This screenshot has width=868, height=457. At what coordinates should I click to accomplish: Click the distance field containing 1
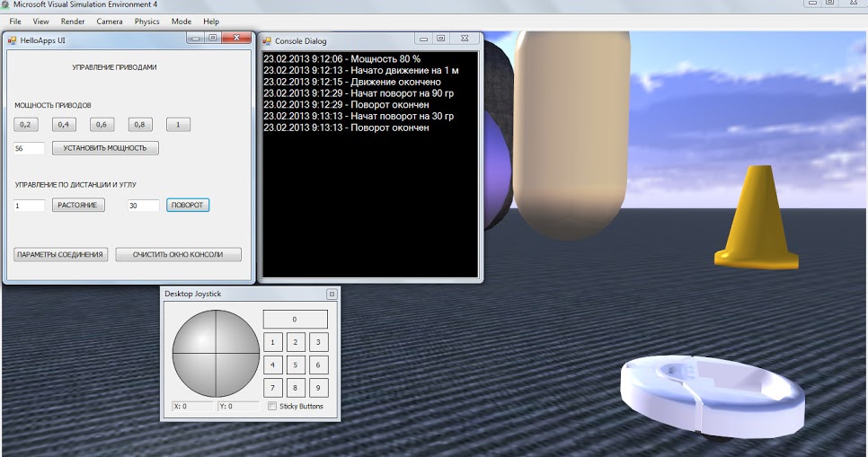pos(29,206)
